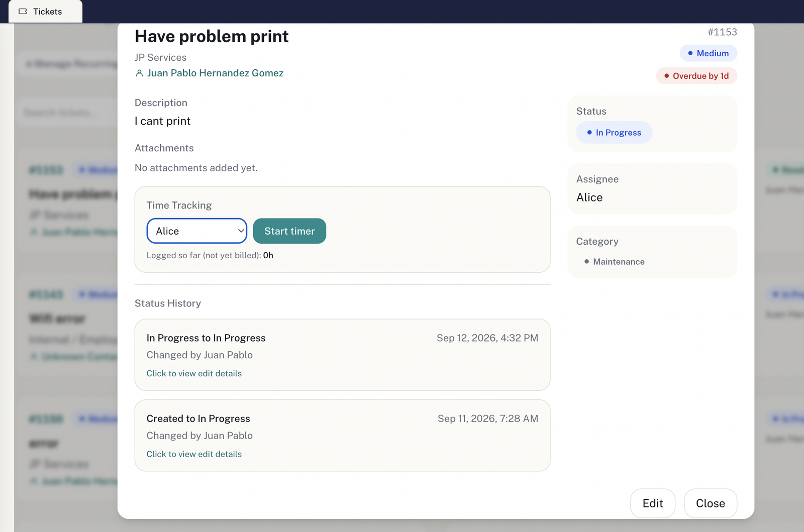Edit this ticket
804x532 pixels.
(x=653, y=503)
